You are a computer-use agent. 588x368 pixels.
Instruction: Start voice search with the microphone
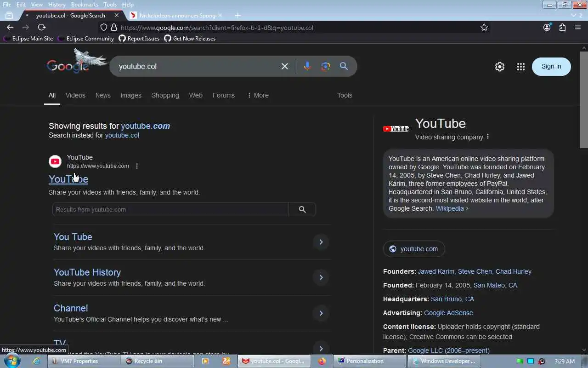point(307,66)
